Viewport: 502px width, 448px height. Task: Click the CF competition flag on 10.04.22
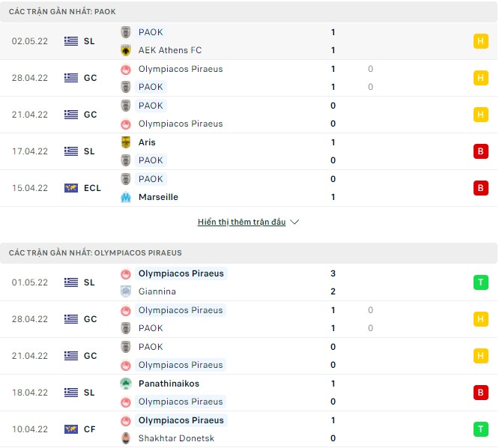[71, 429]
